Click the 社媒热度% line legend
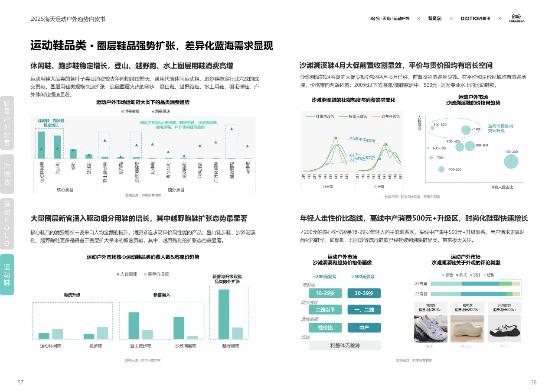Screen dimensions: 555x392 coord(320,117)
